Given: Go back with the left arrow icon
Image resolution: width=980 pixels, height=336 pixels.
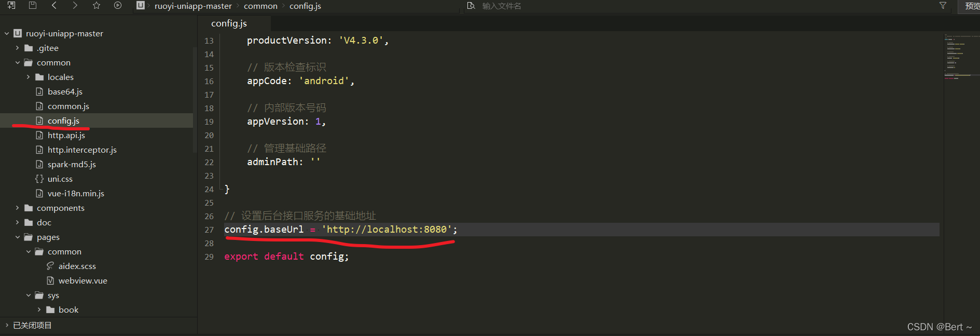Looking at the screenshot, I should pos(54,5).
